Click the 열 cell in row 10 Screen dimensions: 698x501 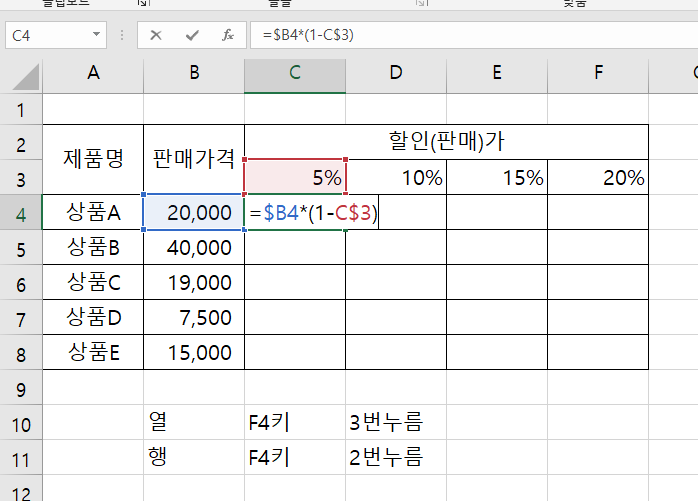pyautogui.click(x=194, y=422)
